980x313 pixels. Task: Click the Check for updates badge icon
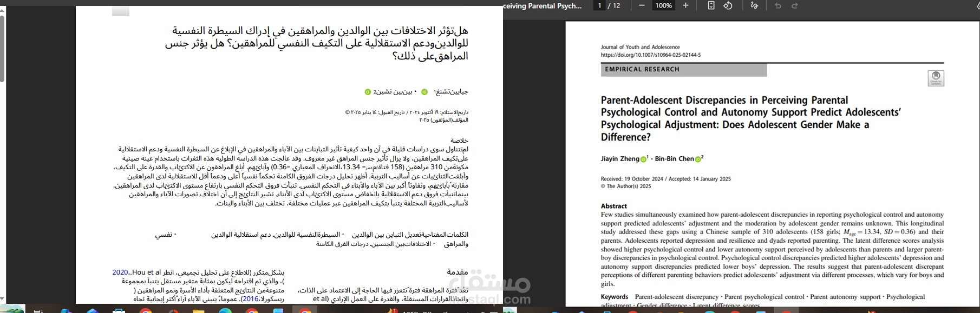point(936,78)
